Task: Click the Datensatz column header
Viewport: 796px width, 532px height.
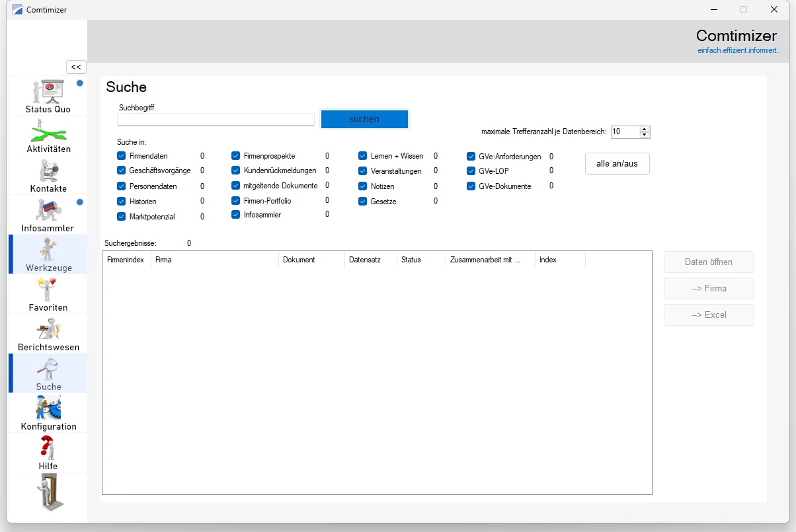Action: point(371,260)
